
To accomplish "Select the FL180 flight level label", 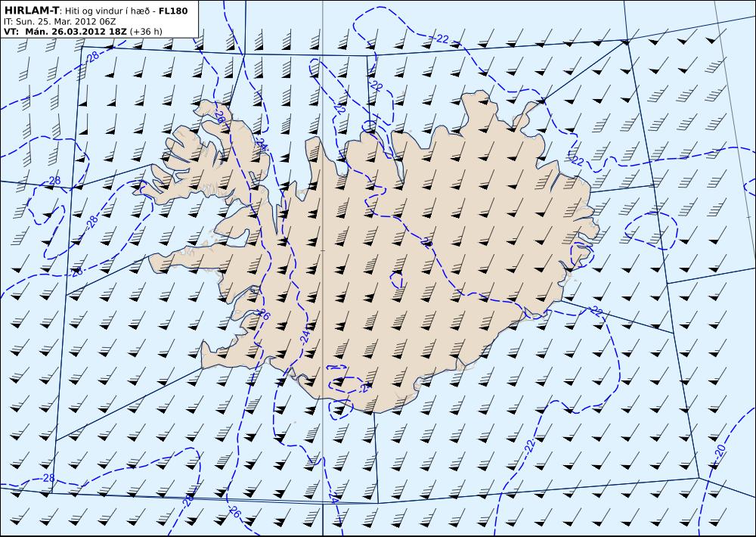I will click(173, 11).
